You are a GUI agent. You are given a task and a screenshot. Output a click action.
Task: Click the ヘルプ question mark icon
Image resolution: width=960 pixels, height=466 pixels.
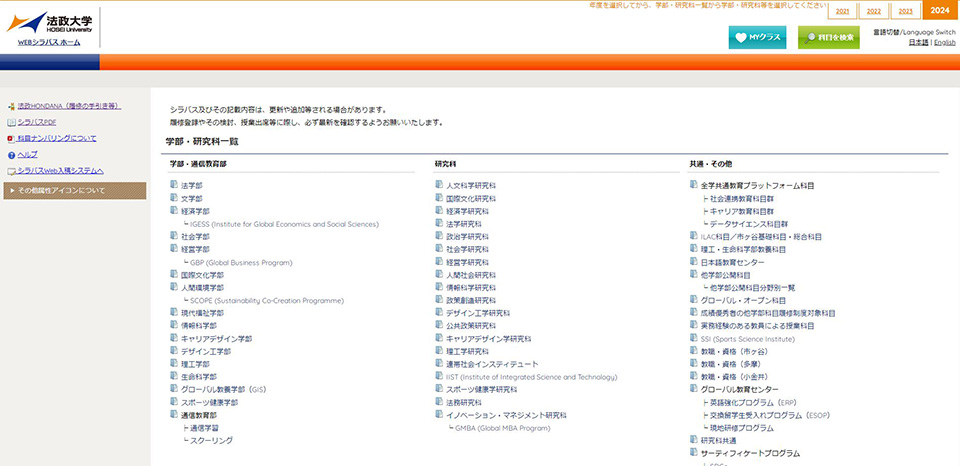(10, 155)
